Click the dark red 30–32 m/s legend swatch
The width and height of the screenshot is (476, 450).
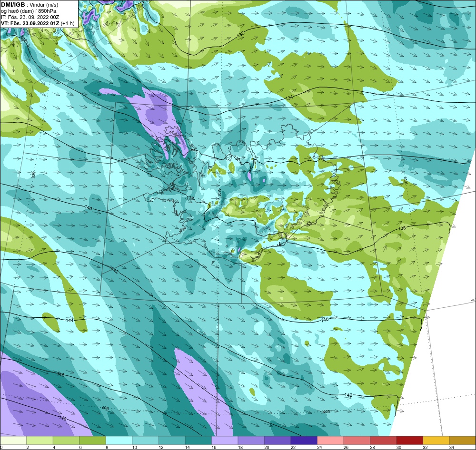click(409, 440)
